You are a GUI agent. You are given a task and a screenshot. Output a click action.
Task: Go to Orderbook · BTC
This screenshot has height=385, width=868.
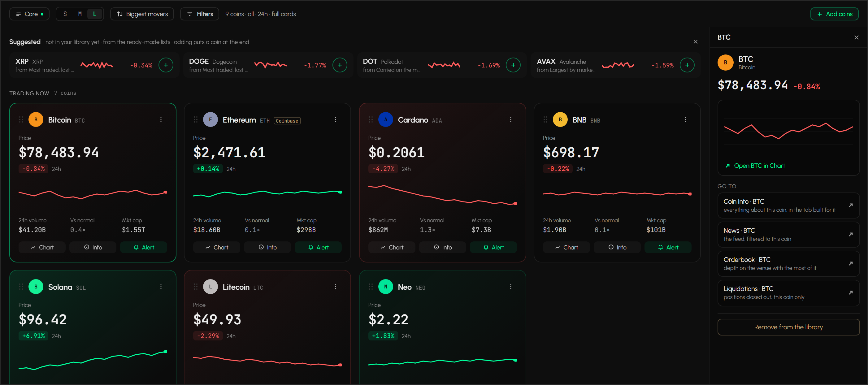tap(788, 264)
